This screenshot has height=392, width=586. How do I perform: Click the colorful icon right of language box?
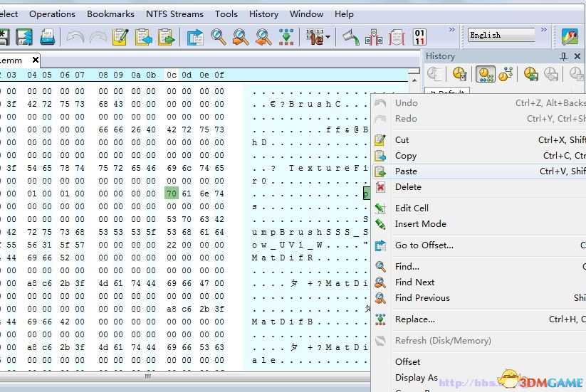pos(570,36)
